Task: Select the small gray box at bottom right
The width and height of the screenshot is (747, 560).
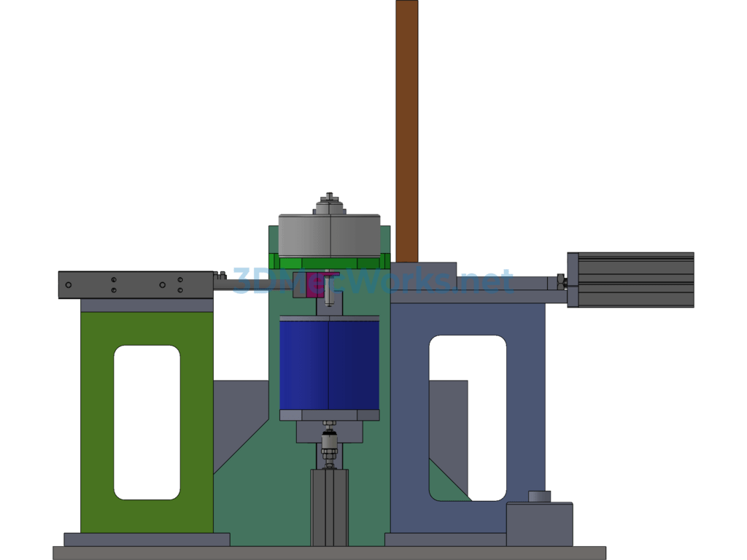Action: (539, 524)
